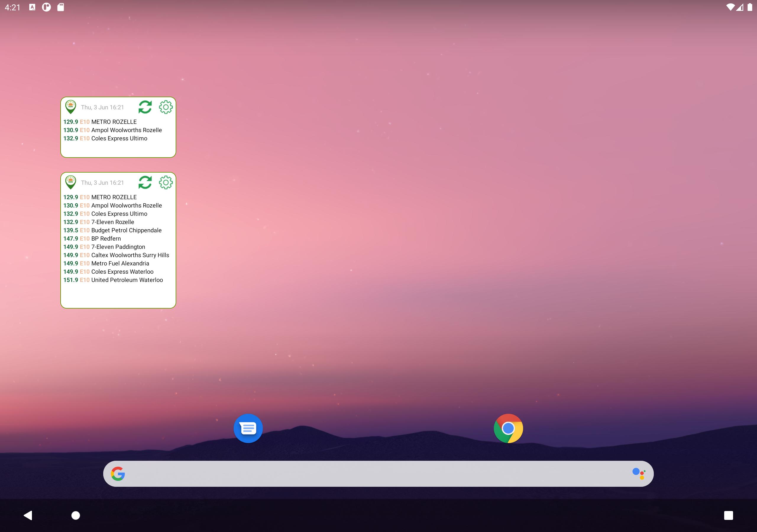Tap the Android home button

pyautogui.click(x=76, y=515)
